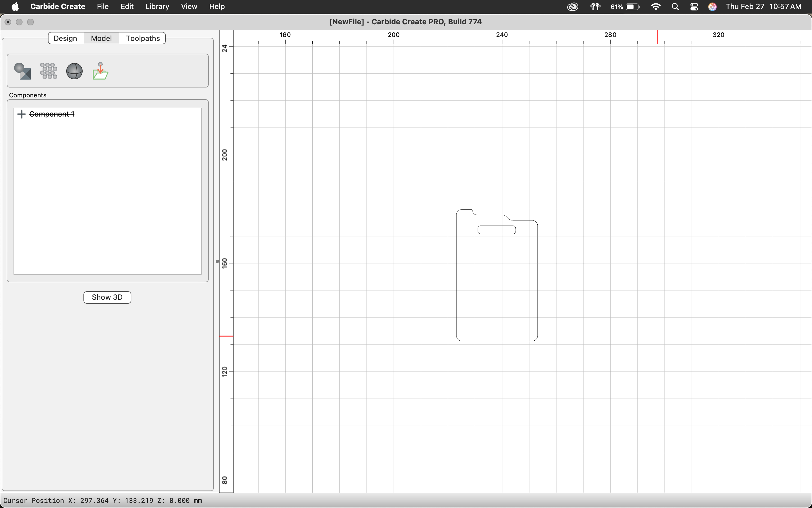Open the Apple menu
The height and width of the screenshot is (508, 812).
point(15,6)
